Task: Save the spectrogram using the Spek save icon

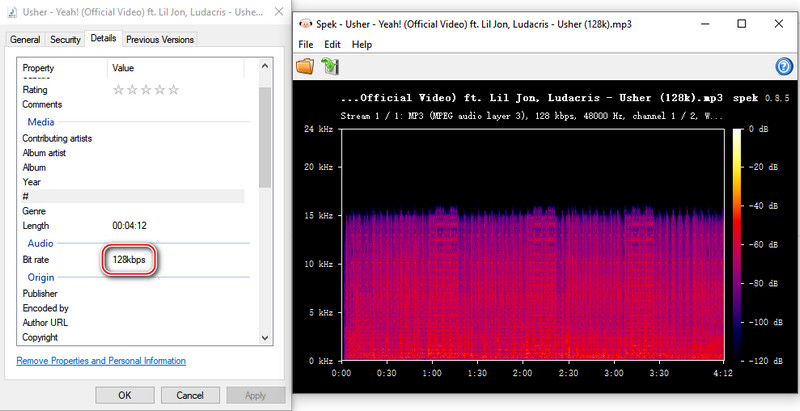Action: click(330, 66)
